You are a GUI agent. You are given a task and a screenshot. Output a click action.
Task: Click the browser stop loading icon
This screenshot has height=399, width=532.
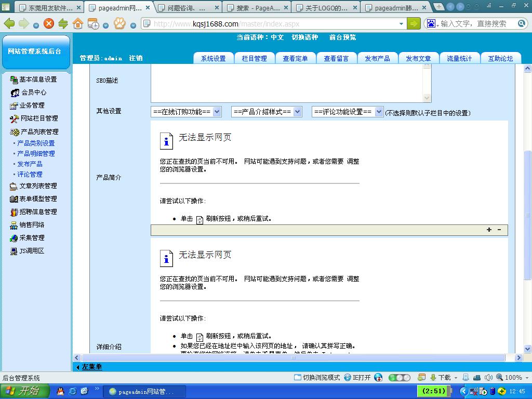(x=49, y=23)
